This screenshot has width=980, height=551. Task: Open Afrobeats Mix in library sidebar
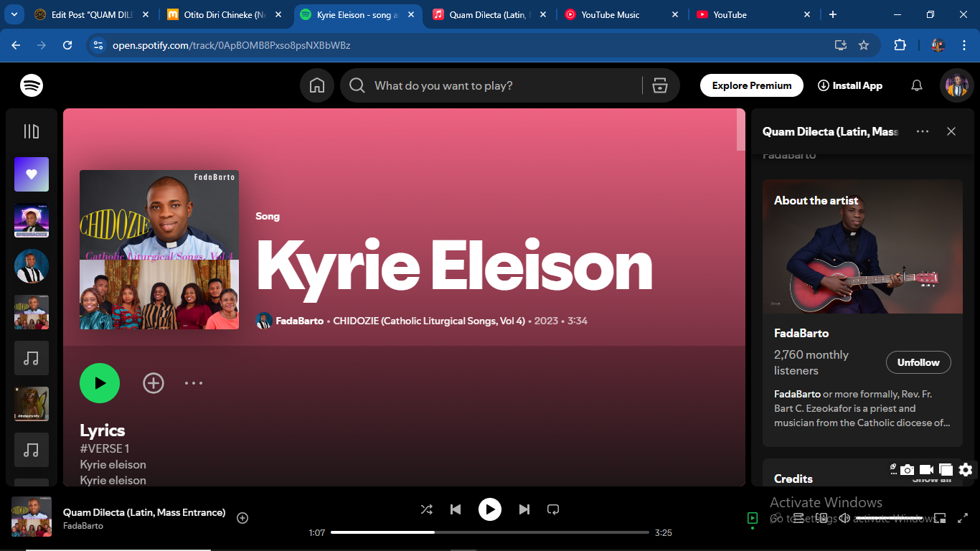pos(32,404)
